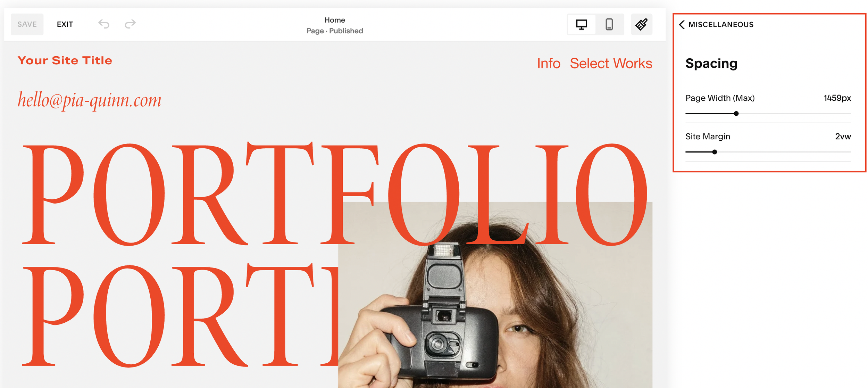This screenshot has height=388, width=868.
Task: Open the Select Works navigation link
Action: 611,63
